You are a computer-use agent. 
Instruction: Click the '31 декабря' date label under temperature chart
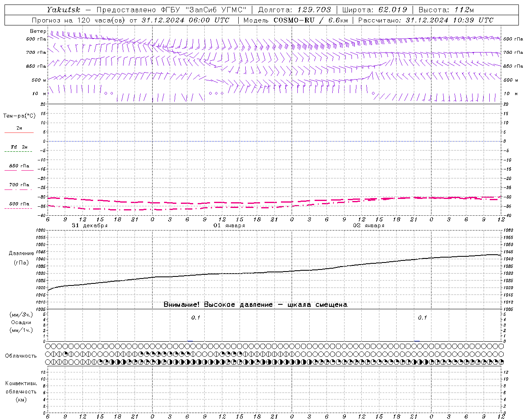click(89, 226)
